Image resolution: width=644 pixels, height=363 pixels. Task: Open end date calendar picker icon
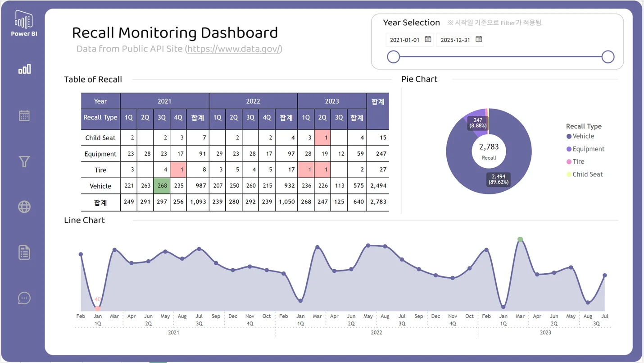tap(479, 39)
